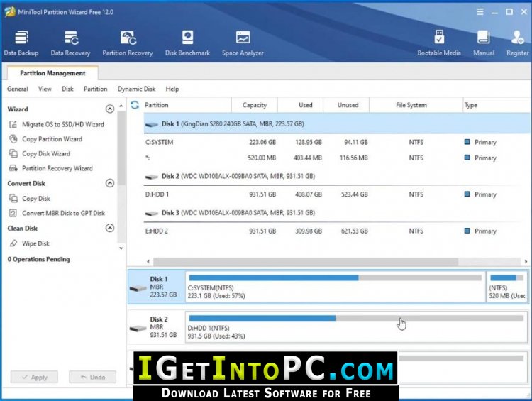Click sidebar scroll up arrow
The height and width of the screenshot is (401, 532).
(121, 106)
